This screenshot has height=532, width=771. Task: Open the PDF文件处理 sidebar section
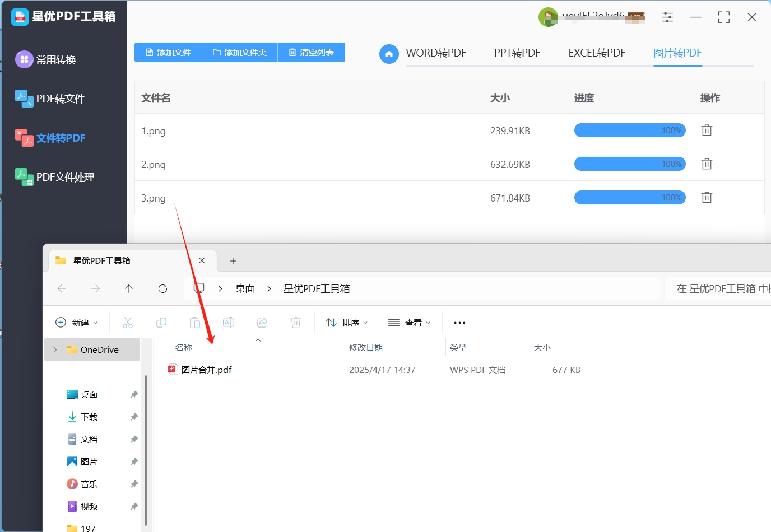(55, 177)
